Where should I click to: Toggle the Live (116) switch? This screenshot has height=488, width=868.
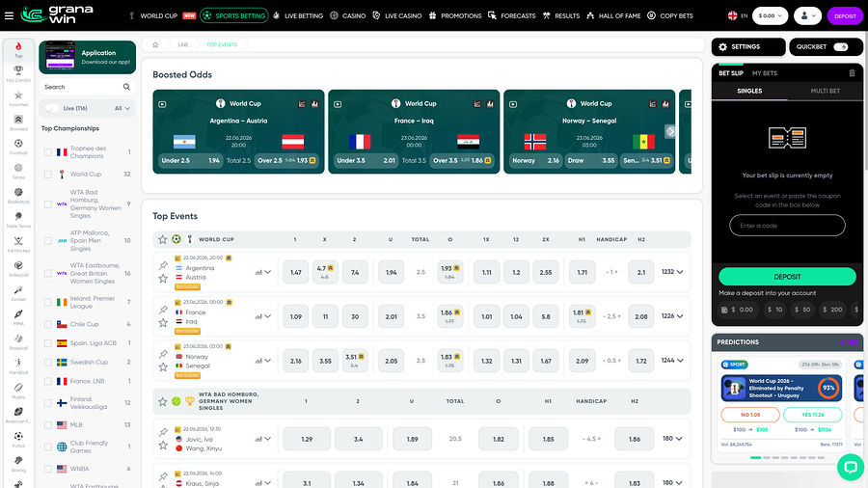(x=51, y=108)
